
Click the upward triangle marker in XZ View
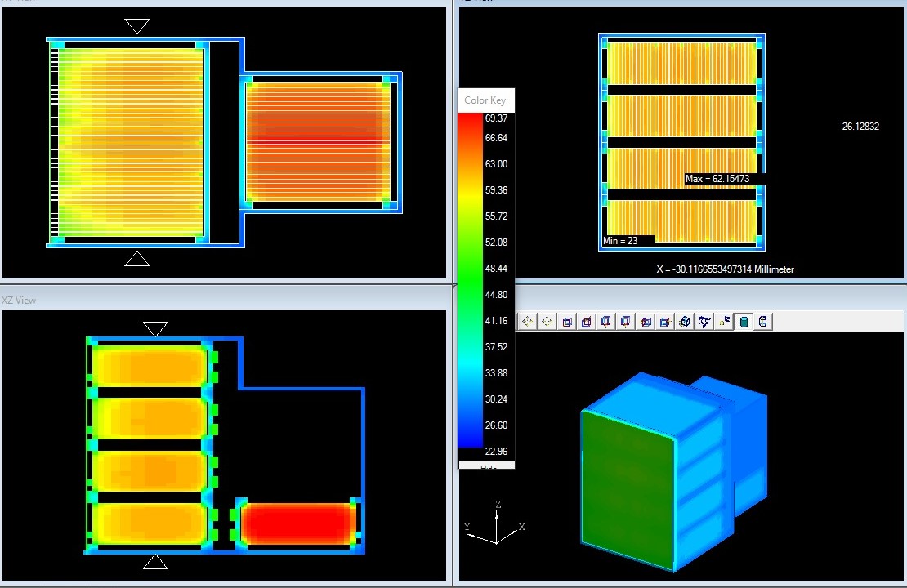click(x=155, y=561)
